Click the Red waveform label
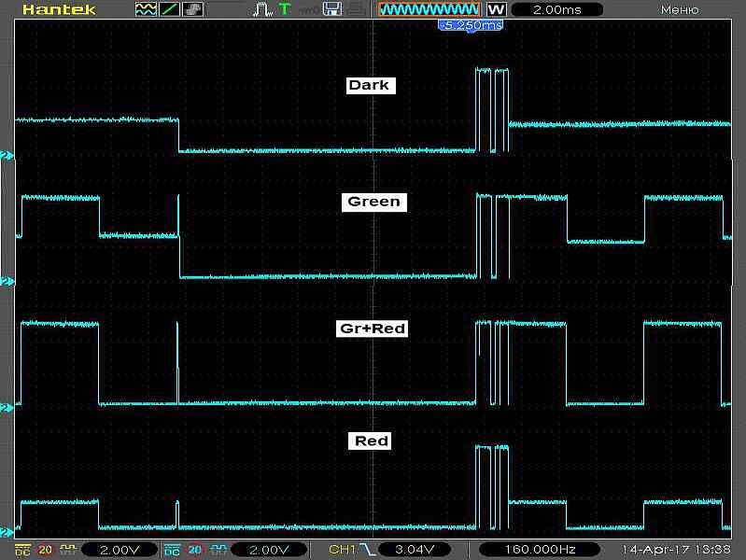Image resolution: width=746 pixels, height=560 pixels. click(x=370, y=441)
